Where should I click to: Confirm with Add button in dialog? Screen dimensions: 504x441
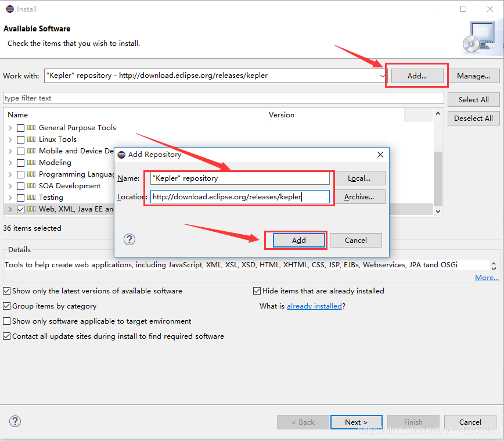point(299,241)
